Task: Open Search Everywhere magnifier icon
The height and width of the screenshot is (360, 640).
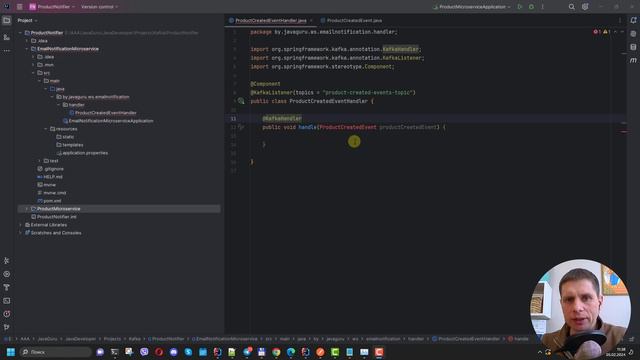Action: click(571, 7)
